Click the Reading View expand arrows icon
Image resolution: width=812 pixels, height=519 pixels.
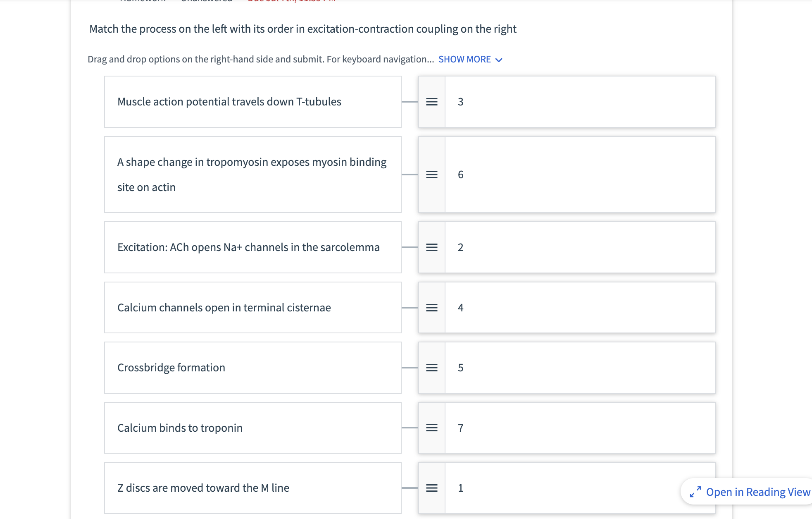coord(695,492)
